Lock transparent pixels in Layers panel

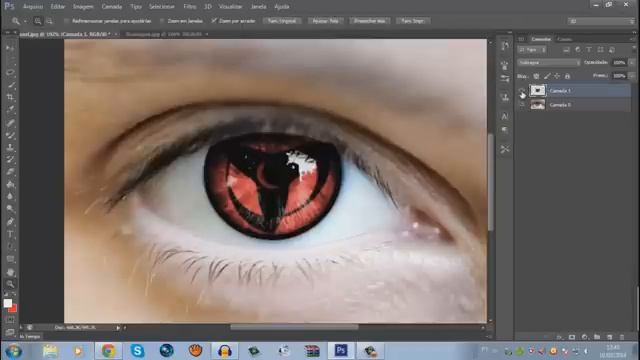coord(536,76)
